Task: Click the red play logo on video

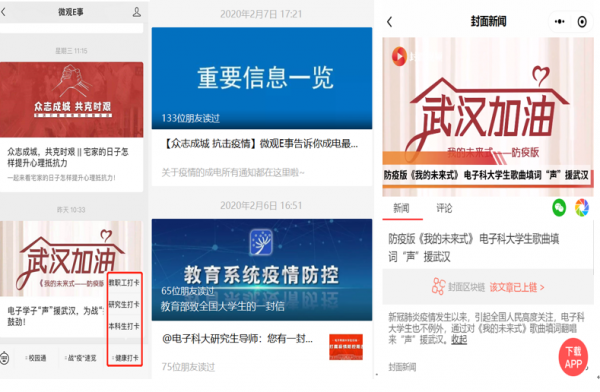Action: click(399, 57)
